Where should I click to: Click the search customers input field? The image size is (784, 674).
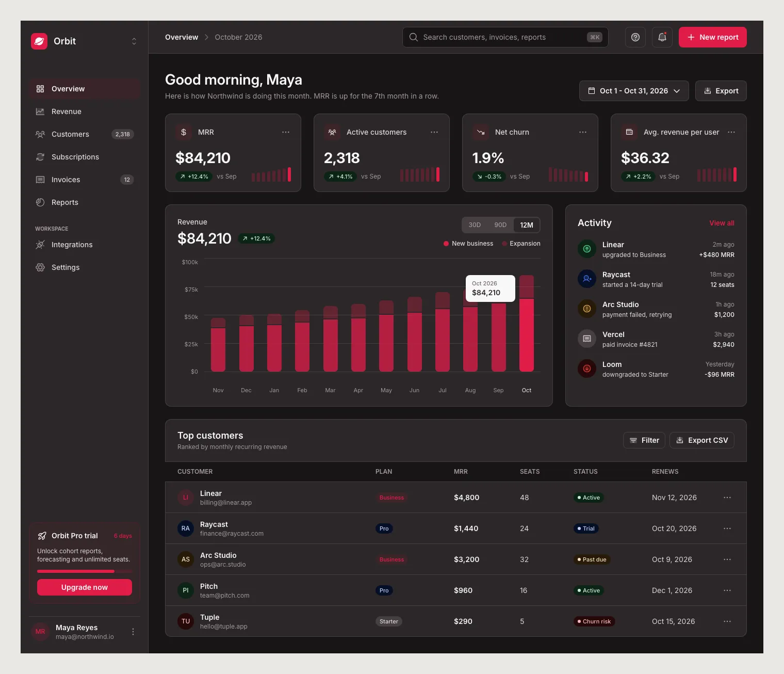505,37
